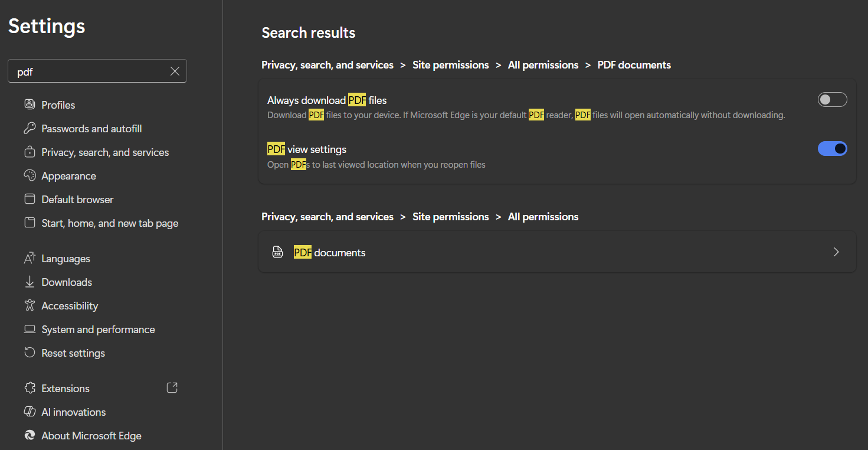Click the Downloads arrow icon
Image resolution: width=868 pixels, height=450 pixels.
point(30,282)
